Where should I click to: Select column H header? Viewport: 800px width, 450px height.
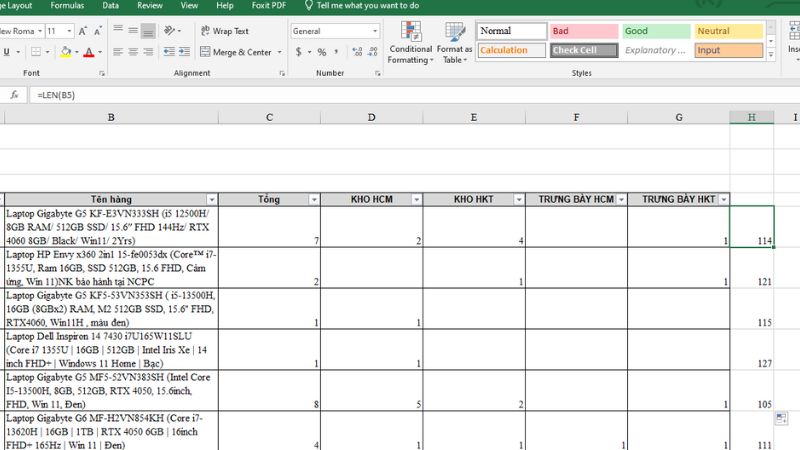tap(752, 117)
